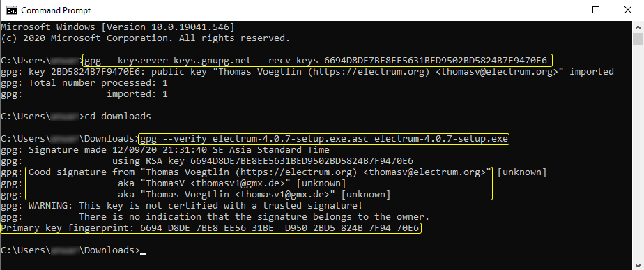Click the Primary key fingerprint line

pos(210,227)
